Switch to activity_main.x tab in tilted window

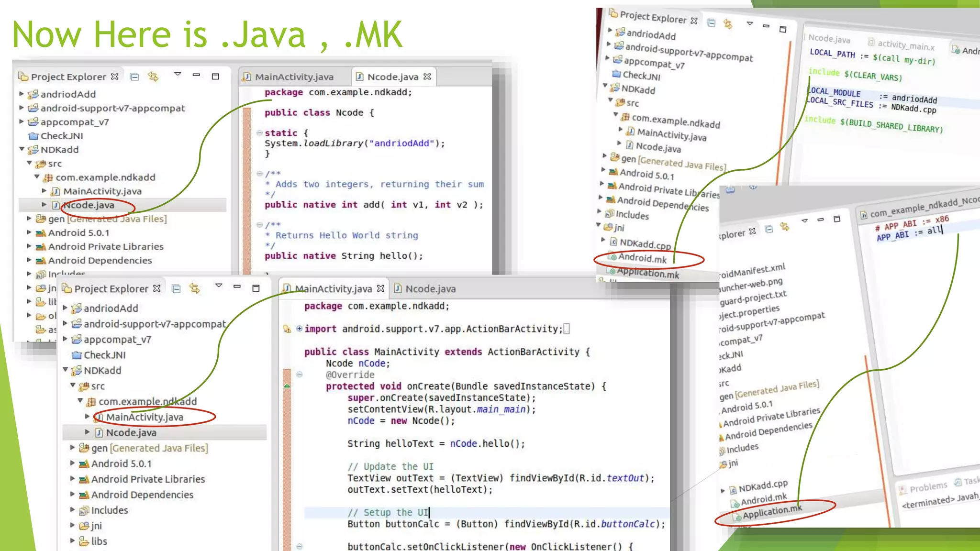(x=902, y=45)
